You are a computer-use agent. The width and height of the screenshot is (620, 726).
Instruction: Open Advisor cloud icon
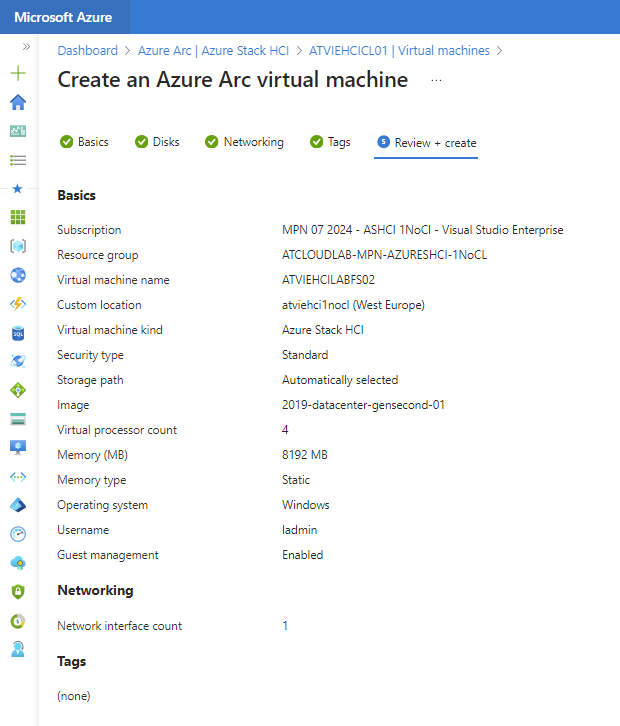[18, 563]
